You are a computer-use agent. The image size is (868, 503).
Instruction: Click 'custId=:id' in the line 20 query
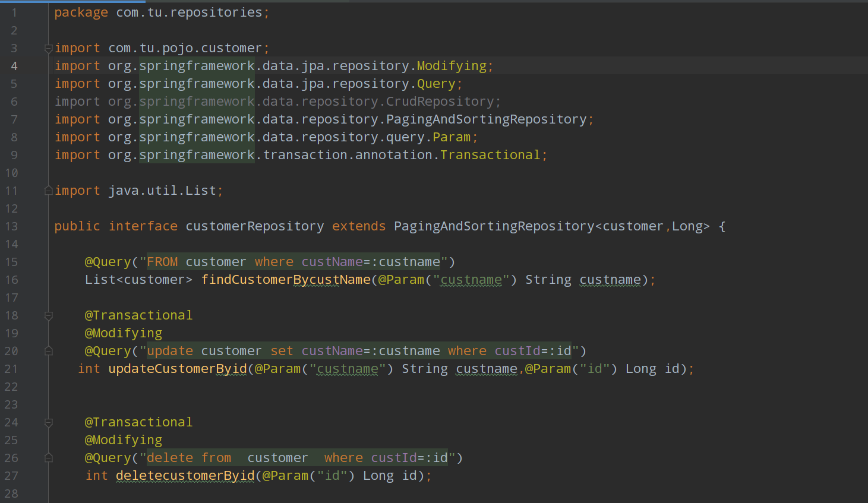(x=533, y=351)
